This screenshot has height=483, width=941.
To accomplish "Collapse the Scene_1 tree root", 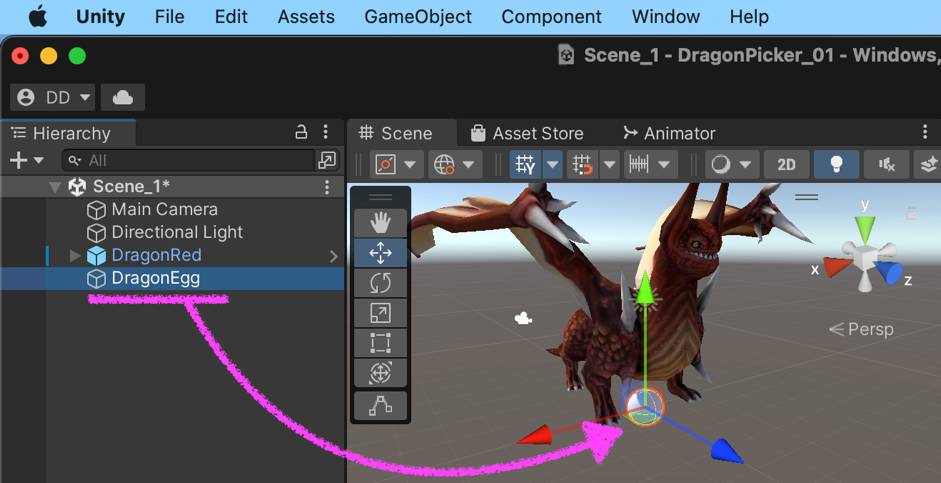I will tap(54, 187).
